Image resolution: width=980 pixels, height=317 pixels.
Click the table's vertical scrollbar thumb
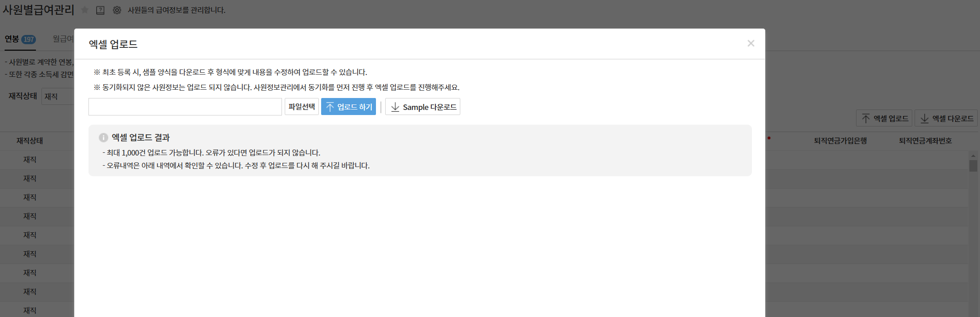[x=973, y=166]
